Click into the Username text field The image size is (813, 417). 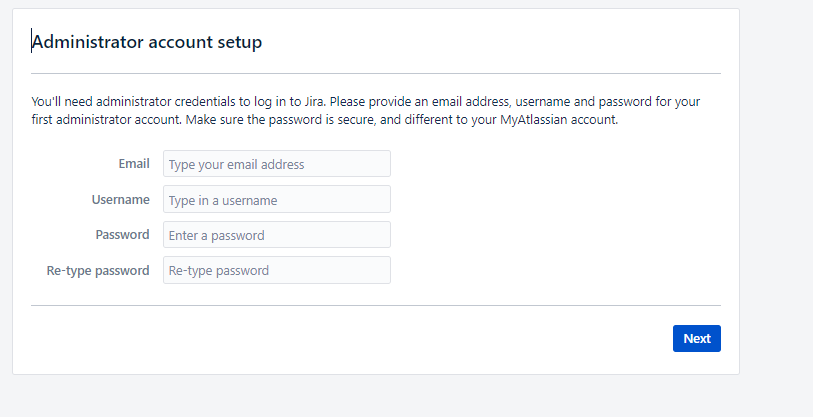pos(277,199)
